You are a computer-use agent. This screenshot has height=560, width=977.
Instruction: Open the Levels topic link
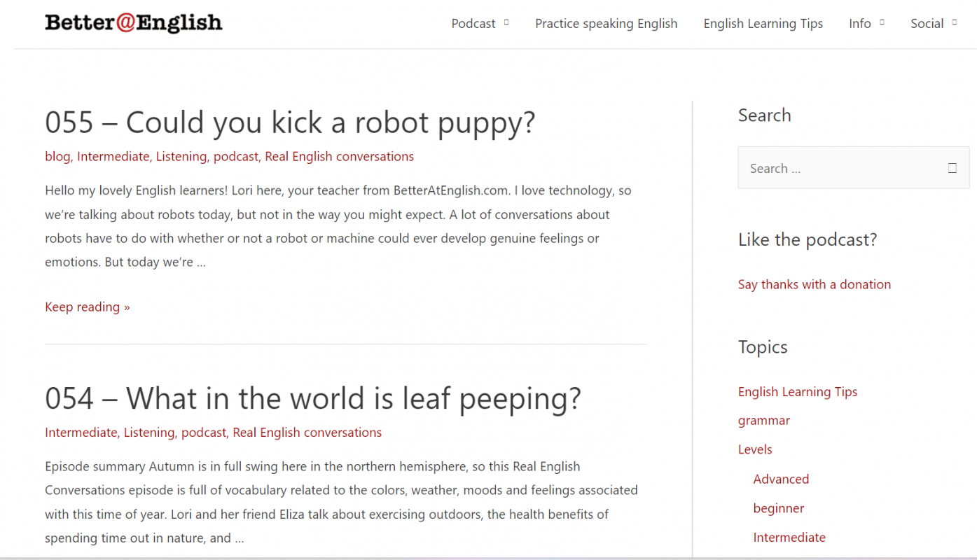click(755, 449)
